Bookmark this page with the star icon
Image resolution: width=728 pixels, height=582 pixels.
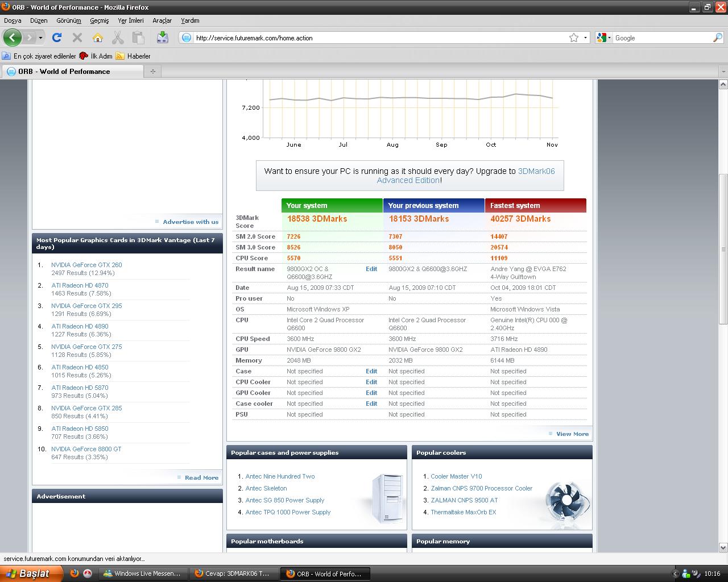(x=574, y=38)
